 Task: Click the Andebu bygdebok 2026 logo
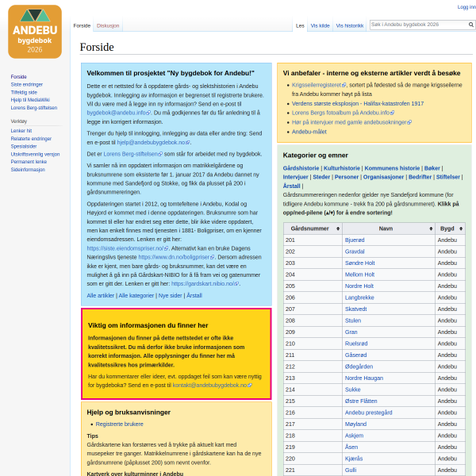35,32
